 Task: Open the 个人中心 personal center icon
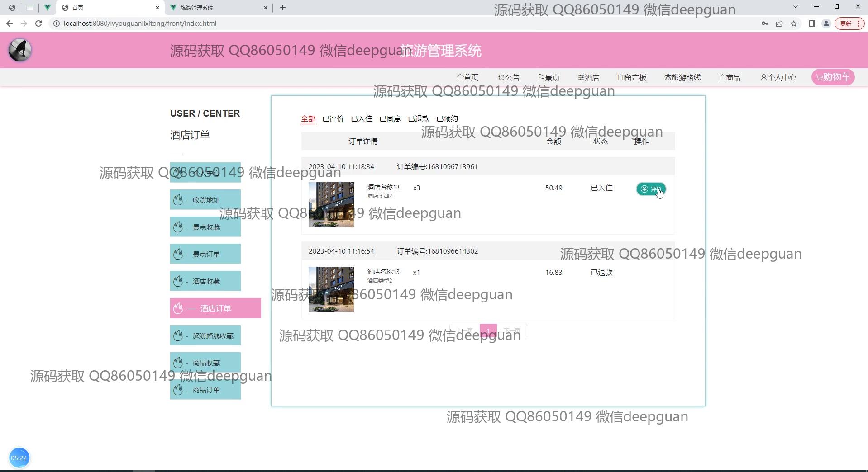coord(778,77)
